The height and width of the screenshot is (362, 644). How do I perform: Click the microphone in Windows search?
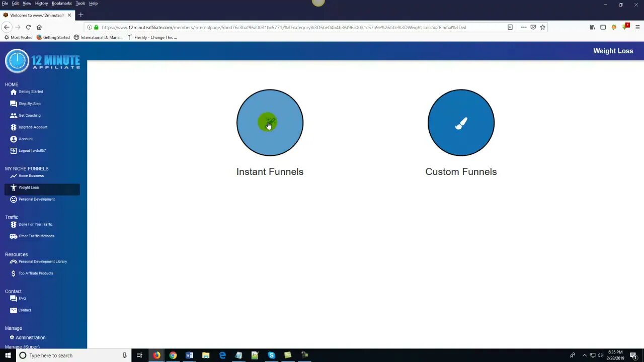[x=124, y=355]
